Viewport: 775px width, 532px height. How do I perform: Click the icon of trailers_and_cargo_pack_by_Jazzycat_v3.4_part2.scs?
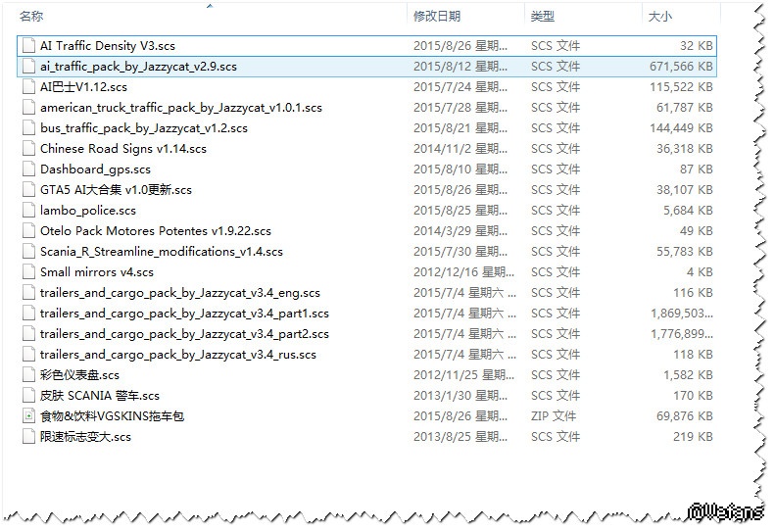point(28,334)
